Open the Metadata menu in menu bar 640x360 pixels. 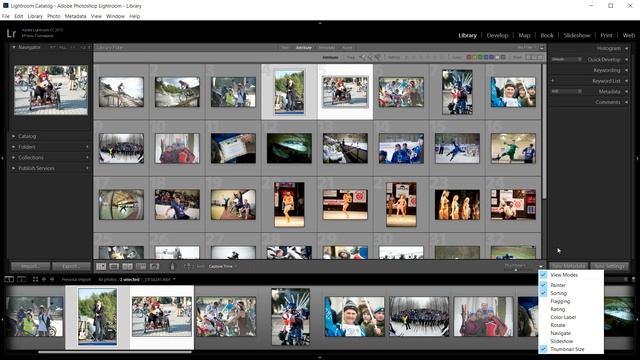tap(76, 16)
